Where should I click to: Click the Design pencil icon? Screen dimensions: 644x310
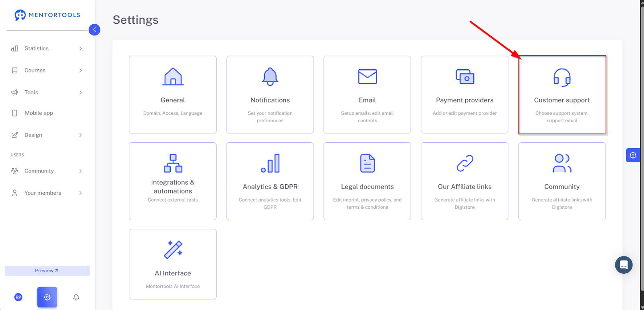[15, 135]
